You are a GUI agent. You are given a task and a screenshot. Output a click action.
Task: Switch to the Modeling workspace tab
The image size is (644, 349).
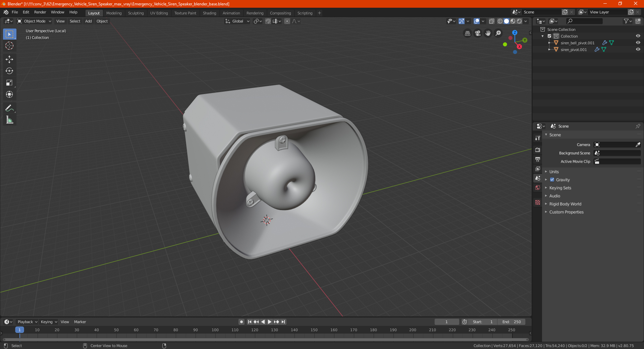114,13
